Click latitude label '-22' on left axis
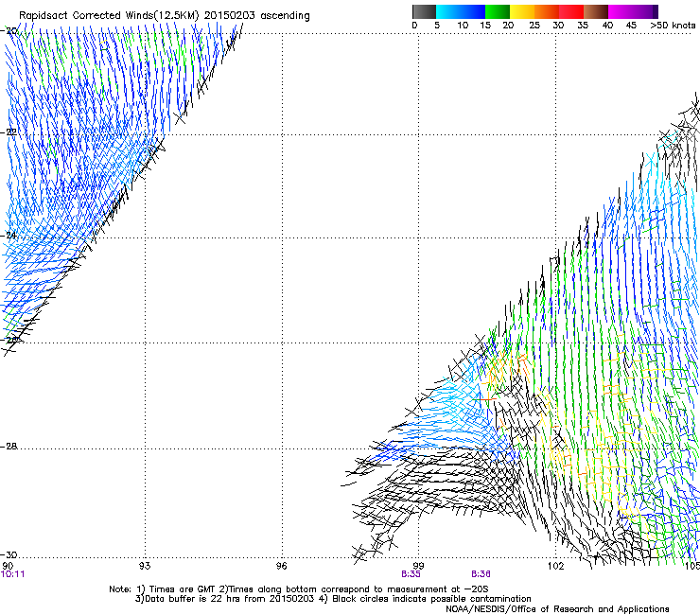The image size is (700, 615). pyautogui.click(x=9, y=132)
